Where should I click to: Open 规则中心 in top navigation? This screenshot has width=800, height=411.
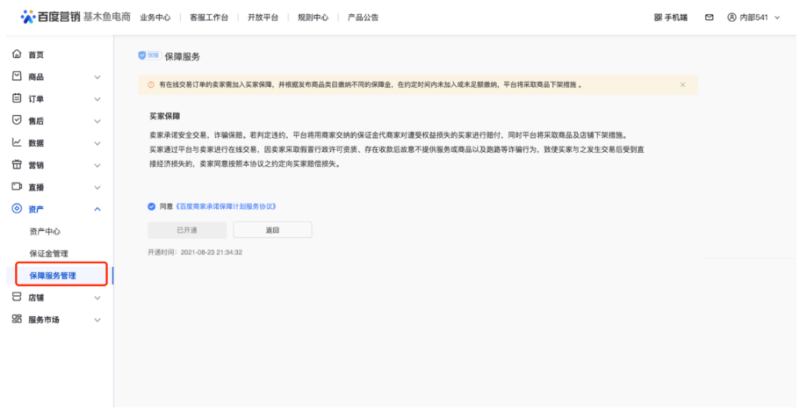(313, 17)
